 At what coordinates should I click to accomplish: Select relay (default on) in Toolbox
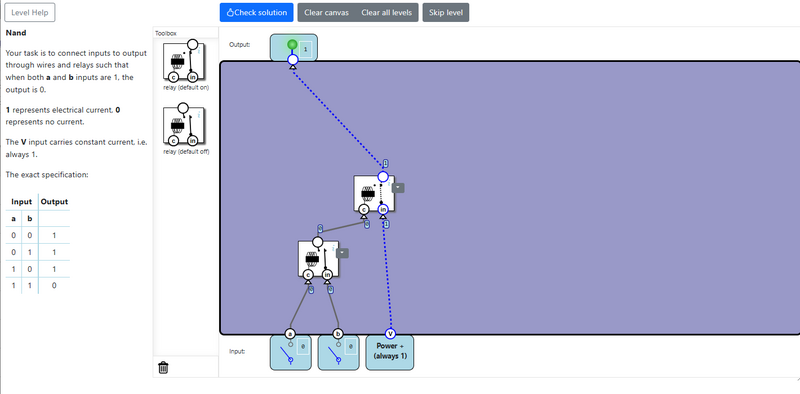click(x=184, y=61)
